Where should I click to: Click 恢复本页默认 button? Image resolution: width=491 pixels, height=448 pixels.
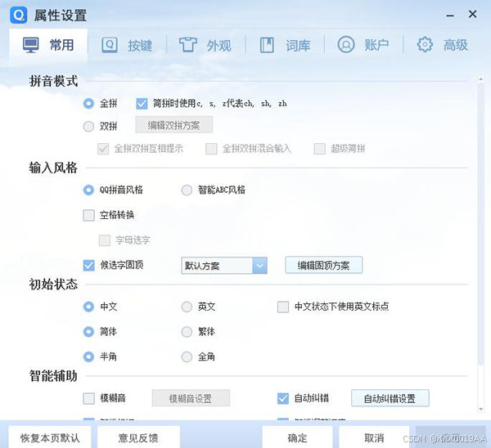pos(50,437)
